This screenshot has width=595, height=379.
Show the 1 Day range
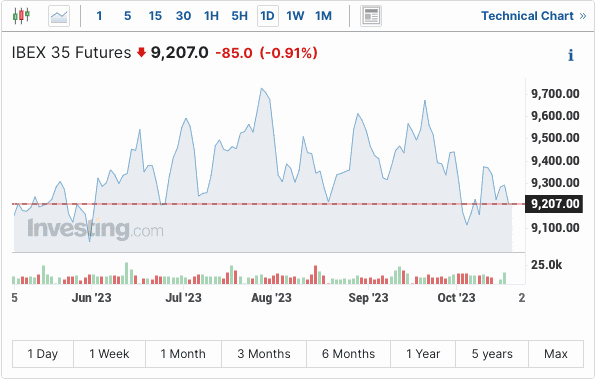point(43,354)
